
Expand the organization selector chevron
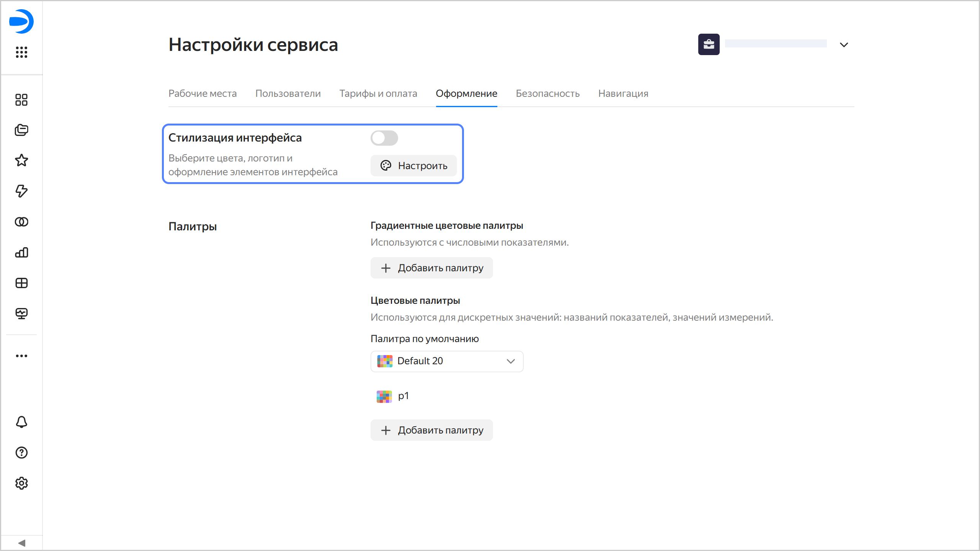[x=844, y=45]
